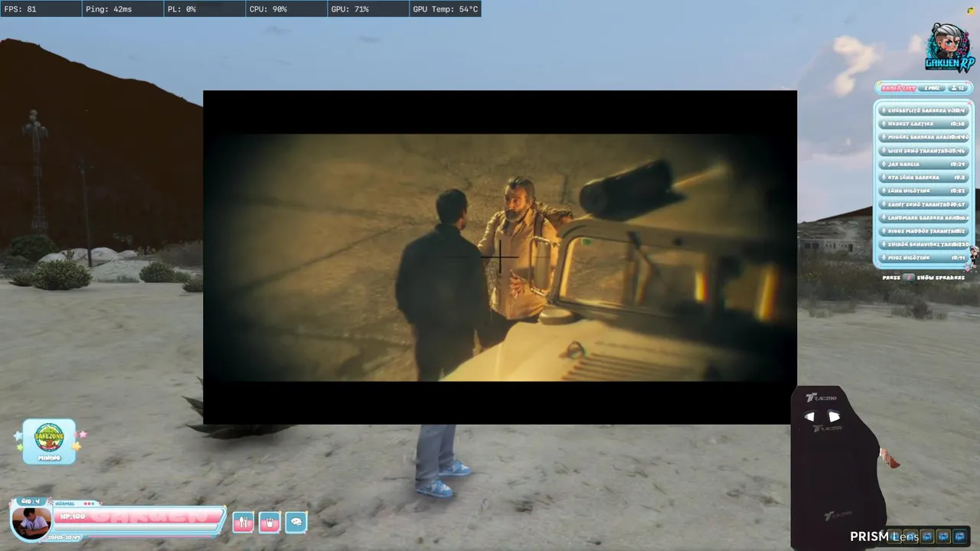Click the CPU: 90% overlay readout

[286, 9]
